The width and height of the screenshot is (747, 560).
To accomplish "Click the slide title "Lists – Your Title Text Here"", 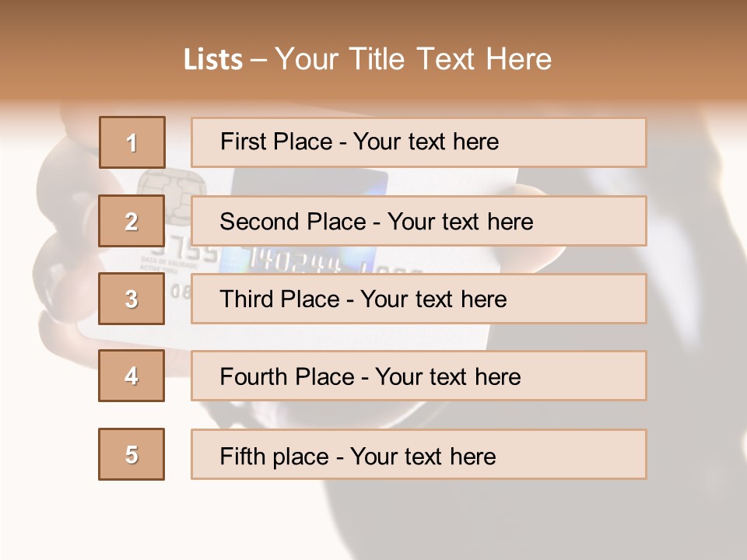I will point(367,59).
